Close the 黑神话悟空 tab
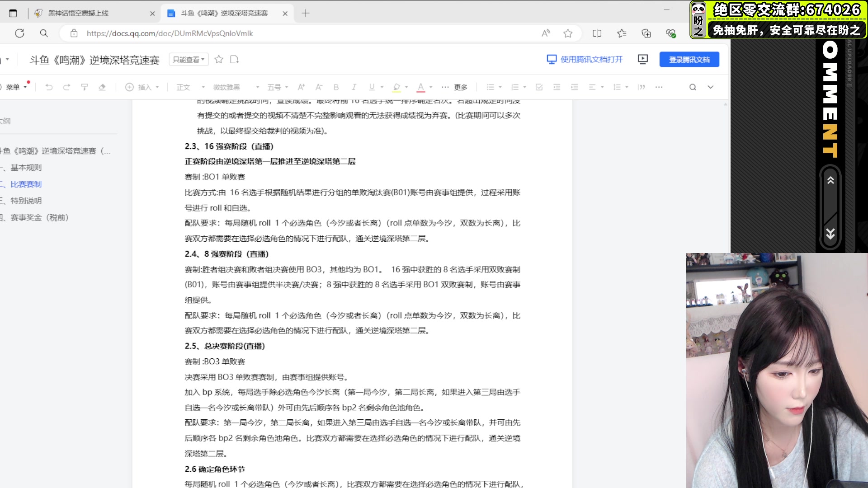Image resolution: width=868 pixels, height=488 pixels. 152,14
